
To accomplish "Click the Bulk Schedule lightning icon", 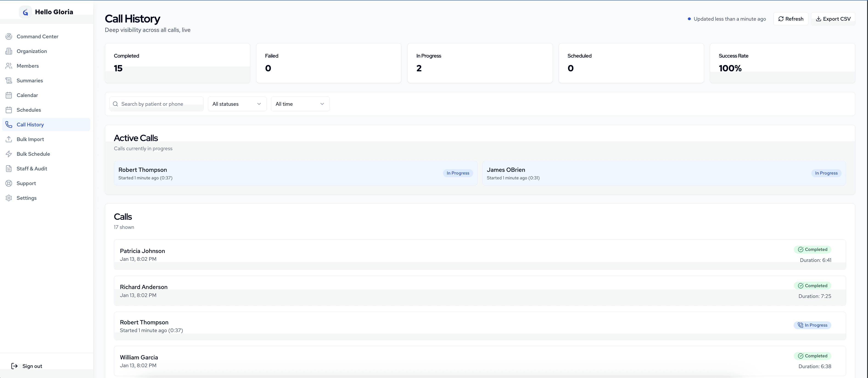I will (9, 154).
